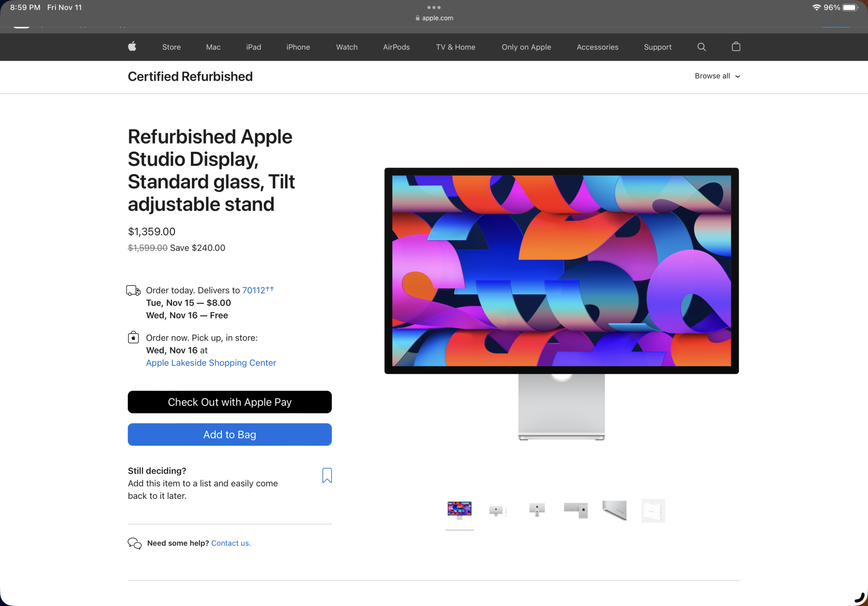The width and height of the screenshot is (868, 606).
Task: Click the store pickup bag icon
Action: [133, 337]
